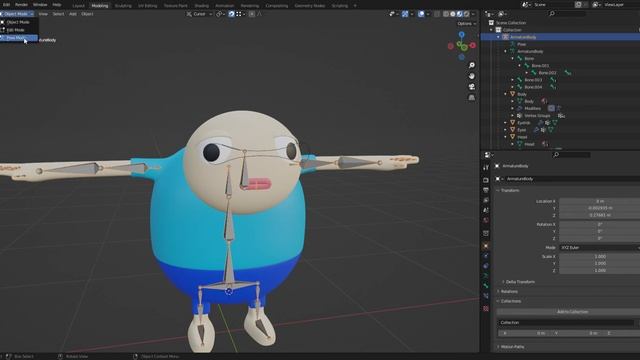
Task: Open the Window menu in top bar
Action: coord(40,5)
